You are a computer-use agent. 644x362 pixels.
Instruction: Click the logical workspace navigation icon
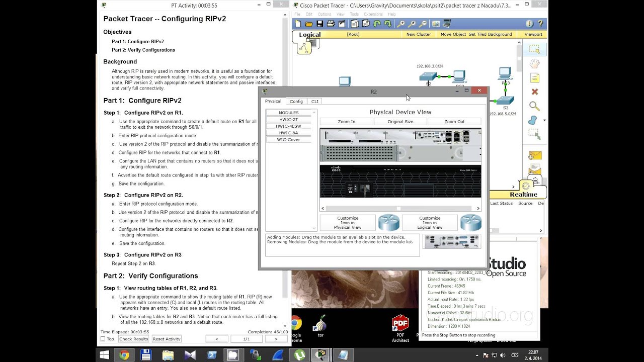[304, 47]
